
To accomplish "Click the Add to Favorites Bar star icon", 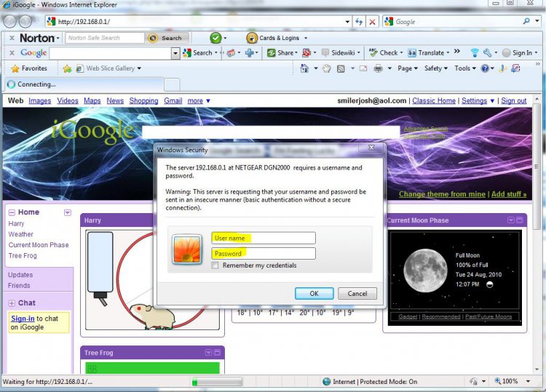I will (67, 68).
